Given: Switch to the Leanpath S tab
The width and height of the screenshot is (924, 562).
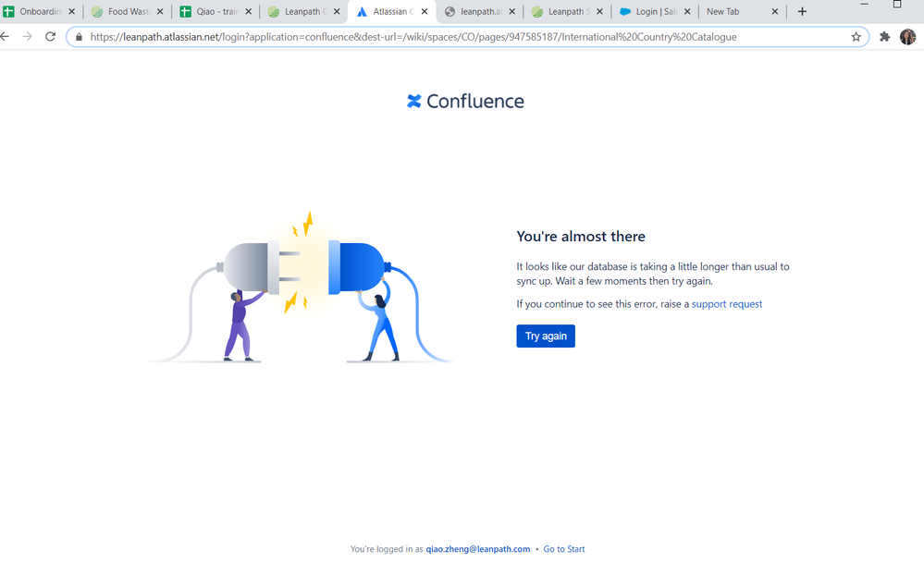Looking at the screenshot, I should click(x=567, y=11).
